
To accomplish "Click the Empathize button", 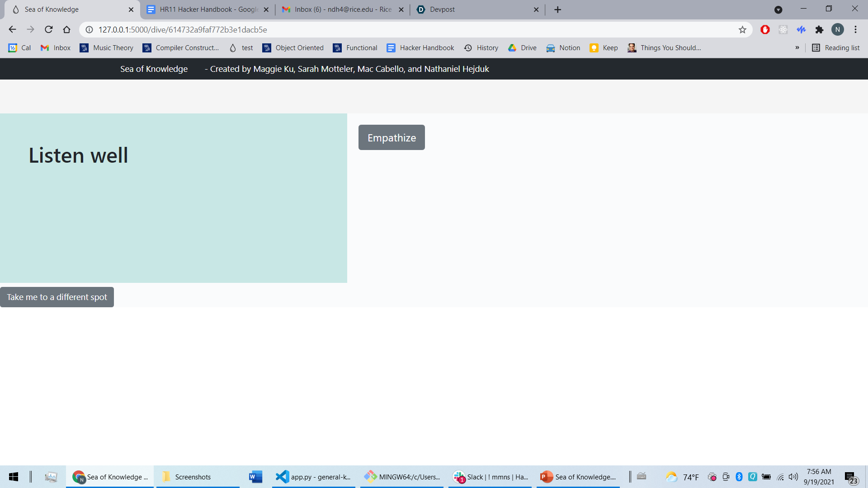I will point(392,137).
